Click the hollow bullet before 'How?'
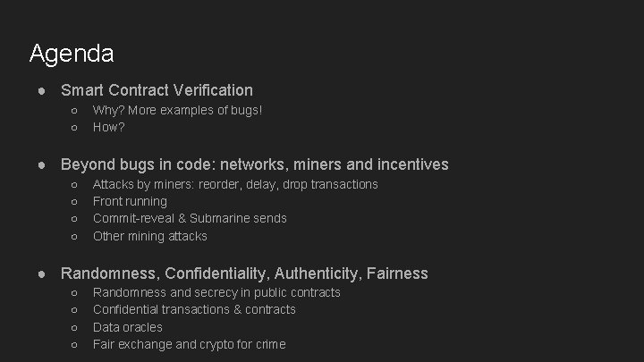Image resolution: width=644 pixels, height=362 pixels. tap(74, 128)
